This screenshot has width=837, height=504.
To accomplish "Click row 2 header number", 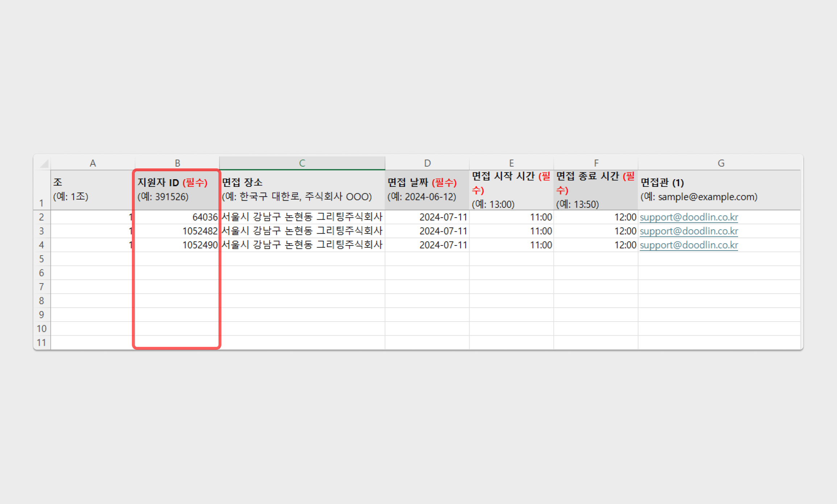I will [41, 217].
